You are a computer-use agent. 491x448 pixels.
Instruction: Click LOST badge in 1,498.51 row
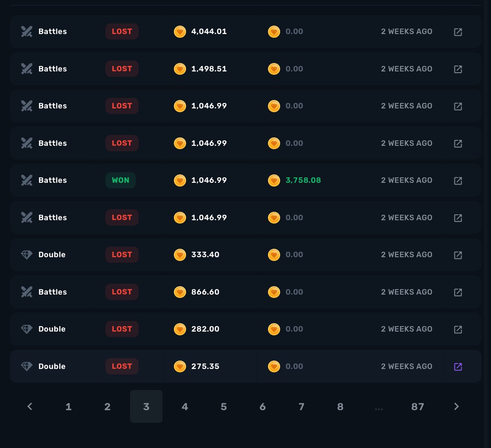(122, 69)
